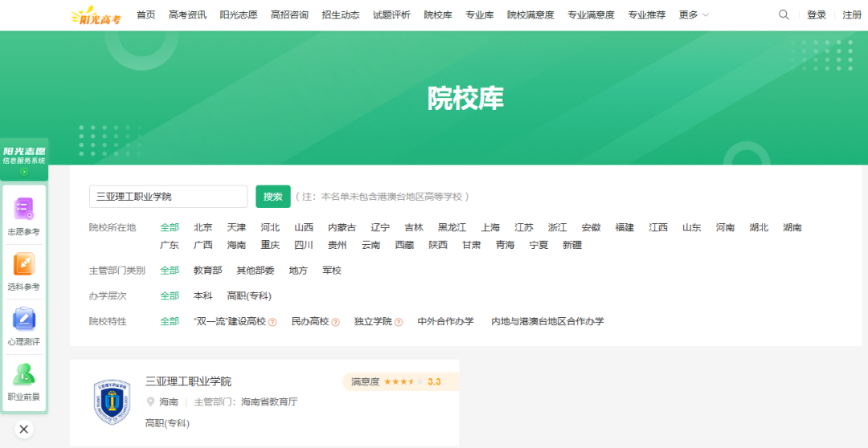Open 专业推荐 navigation item
The height and width of the screenshot is (448, 868).
click(646, 15)
